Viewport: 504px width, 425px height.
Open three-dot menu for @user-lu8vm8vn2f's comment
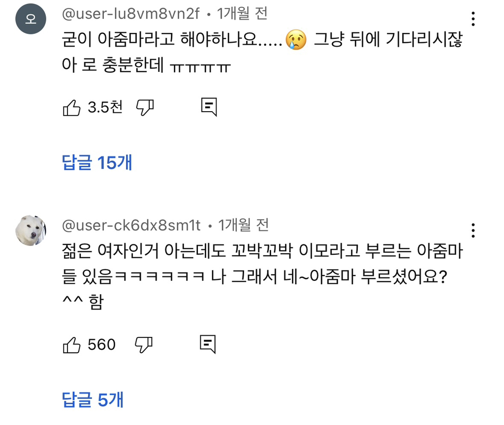click(472, 19)
